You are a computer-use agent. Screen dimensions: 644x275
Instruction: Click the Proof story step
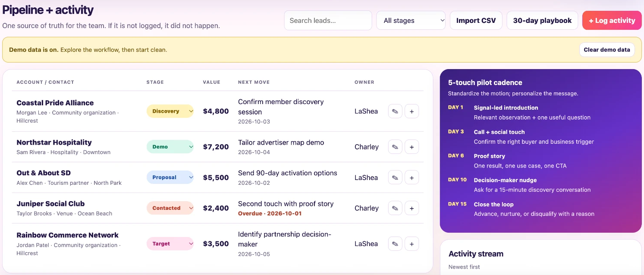point(490,156)
